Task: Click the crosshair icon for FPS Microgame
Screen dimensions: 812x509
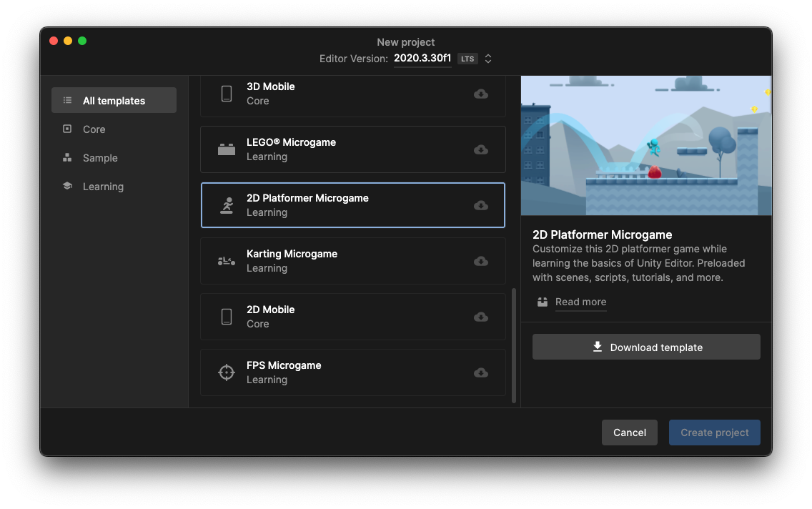Action: 226,372
